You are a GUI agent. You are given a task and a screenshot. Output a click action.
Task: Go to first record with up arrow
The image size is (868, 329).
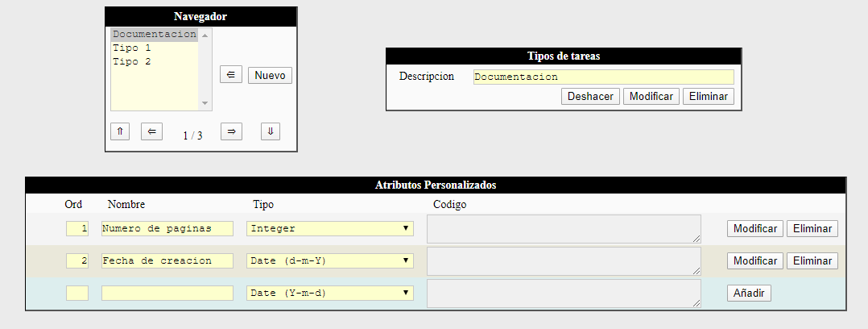(120, 131)
